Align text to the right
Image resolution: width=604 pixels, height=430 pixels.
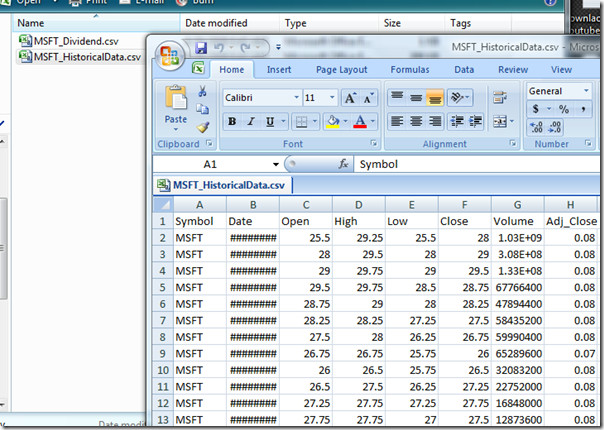pos(435,121)
